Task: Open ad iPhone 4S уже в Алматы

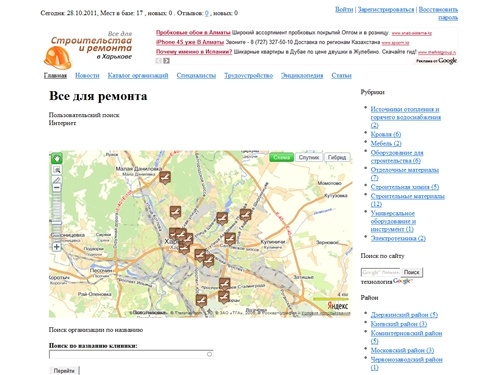Action: pos(190,42)
